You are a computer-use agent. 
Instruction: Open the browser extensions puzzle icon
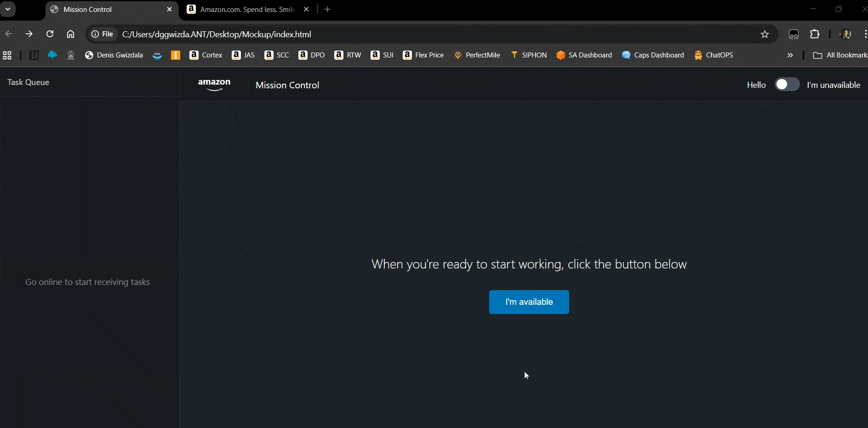[815, 34]
